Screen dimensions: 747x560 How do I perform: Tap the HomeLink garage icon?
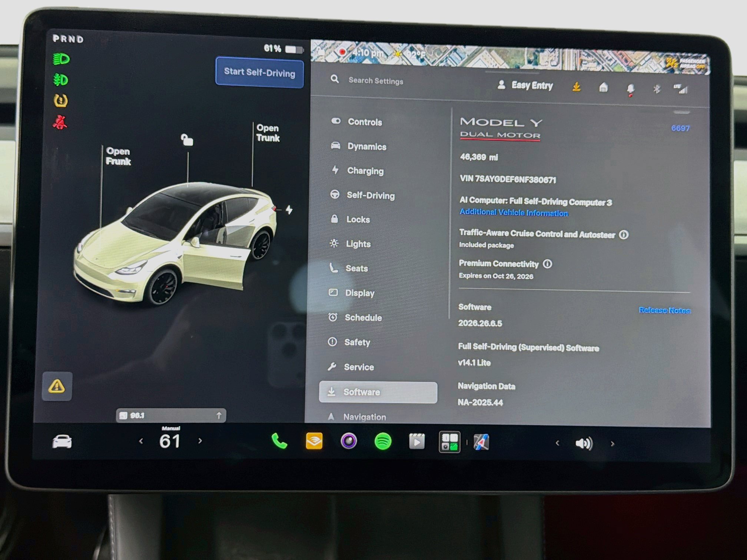[604, 87]
